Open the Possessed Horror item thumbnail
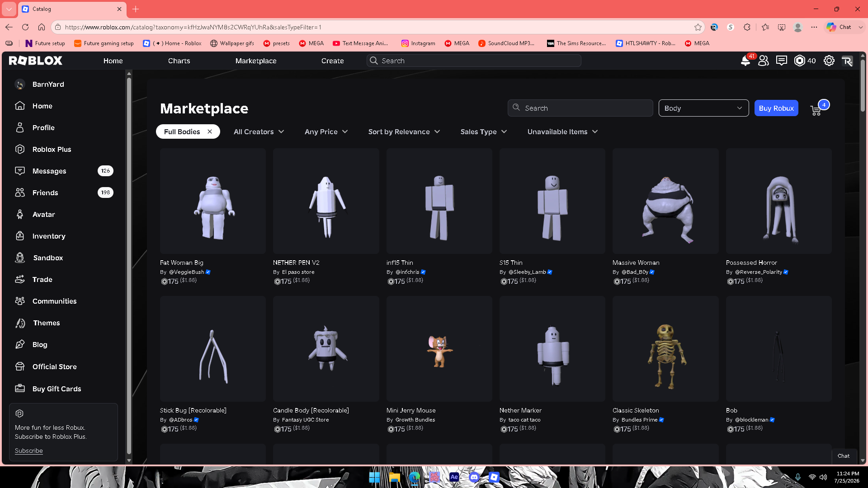Screen dimensions: 868x488 (779, 201)
